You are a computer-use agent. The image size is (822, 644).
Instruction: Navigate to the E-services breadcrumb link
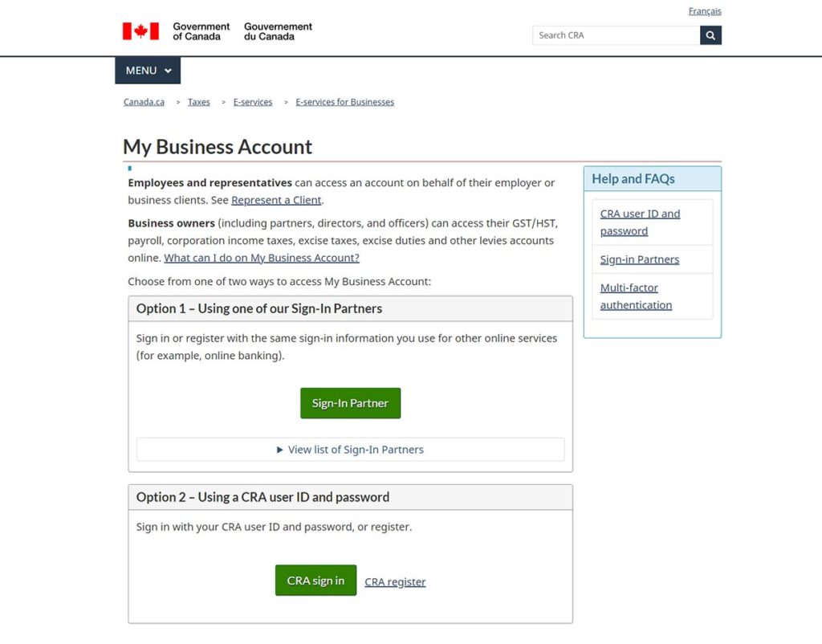click(x=253, y=102)
